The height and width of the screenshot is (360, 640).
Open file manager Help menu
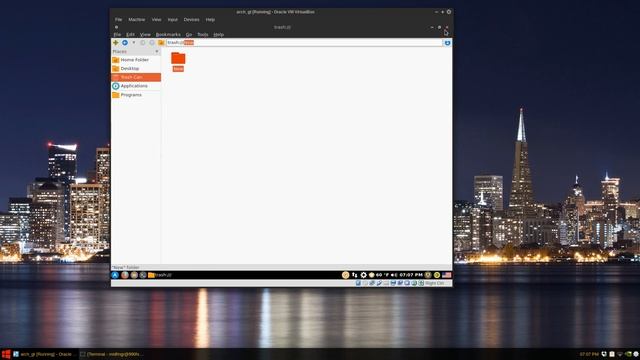coord(218,35)
